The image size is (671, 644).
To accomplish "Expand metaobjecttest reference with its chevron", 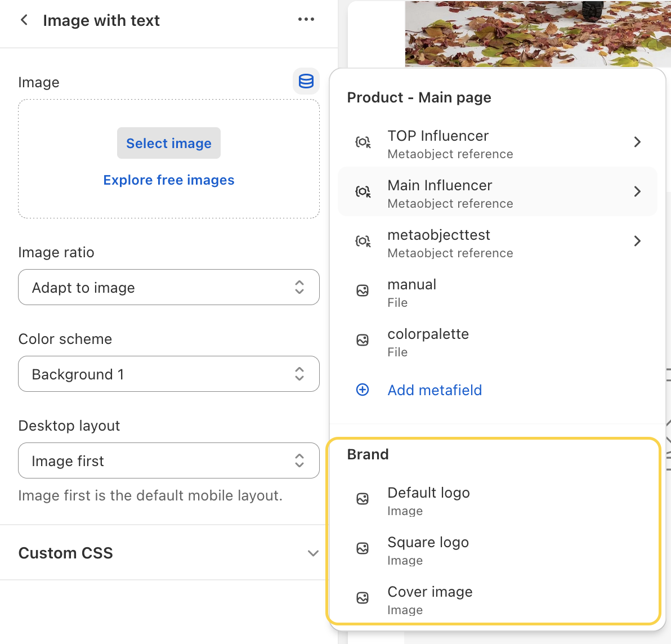I will click(637, 241).
